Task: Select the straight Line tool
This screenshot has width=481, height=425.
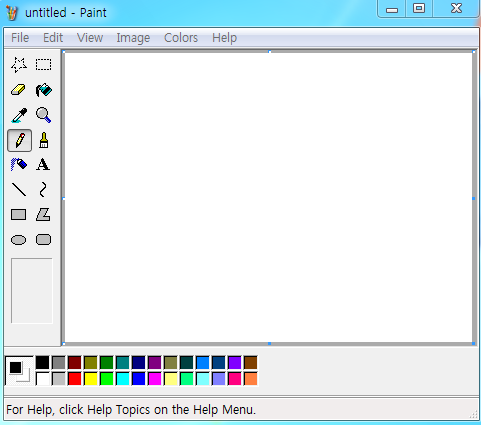Action: pos(19,190)
